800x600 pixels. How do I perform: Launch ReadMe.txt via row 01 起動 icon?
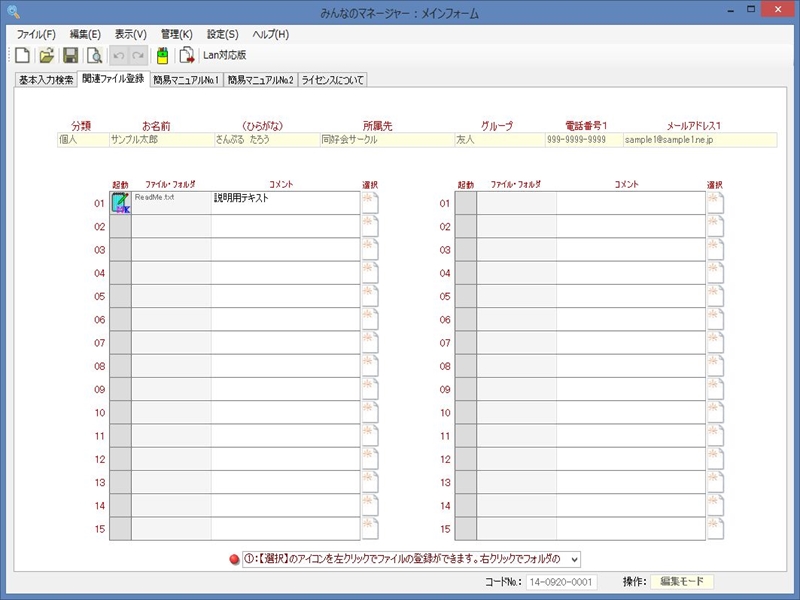[x=120, y=203]
